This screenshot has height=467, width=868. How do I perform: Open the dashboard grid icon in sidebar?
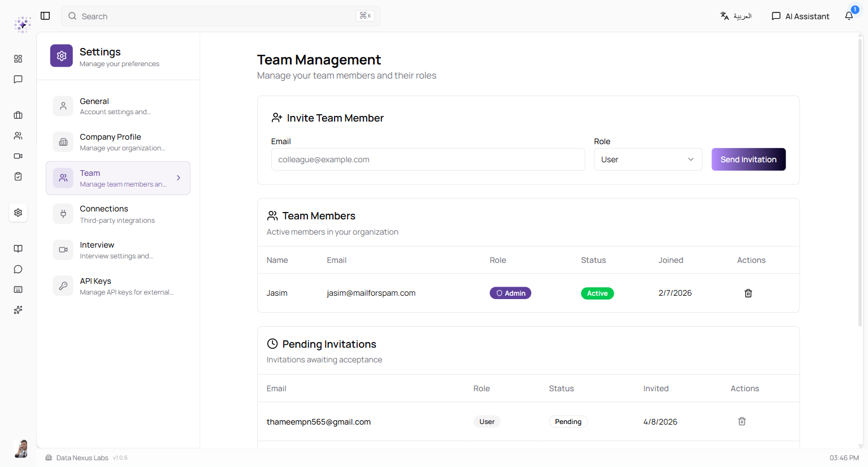18,59
